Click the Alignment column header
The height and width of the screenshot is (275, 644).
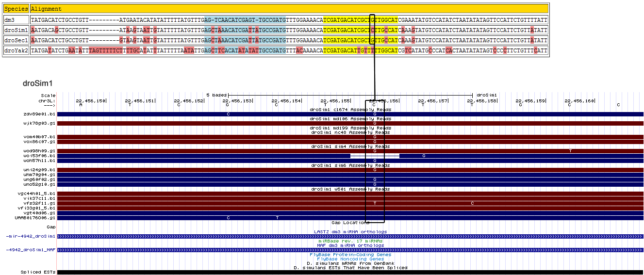(x=46, y=9)
